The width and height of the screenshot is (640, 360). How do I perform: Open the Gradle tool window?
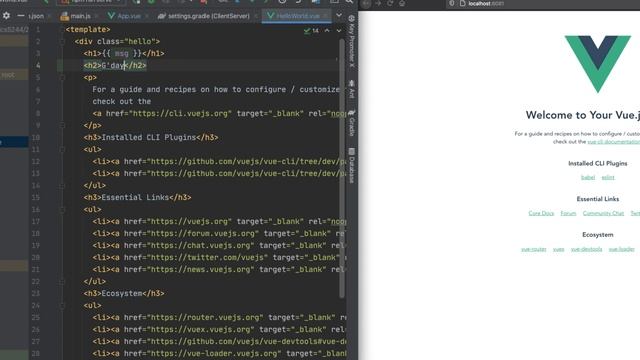(351, 122)
